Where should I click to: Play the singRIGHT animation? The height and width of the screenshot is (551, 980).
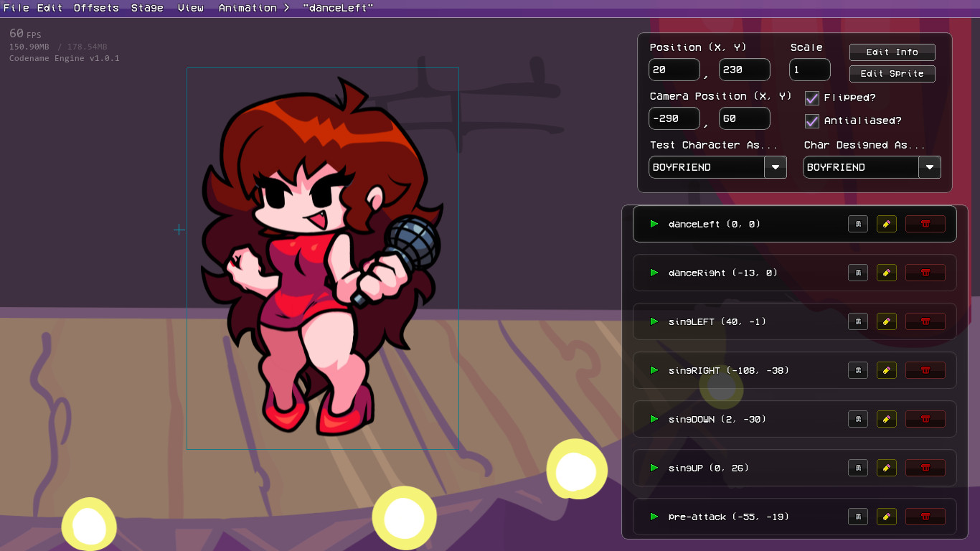[654, 370]
